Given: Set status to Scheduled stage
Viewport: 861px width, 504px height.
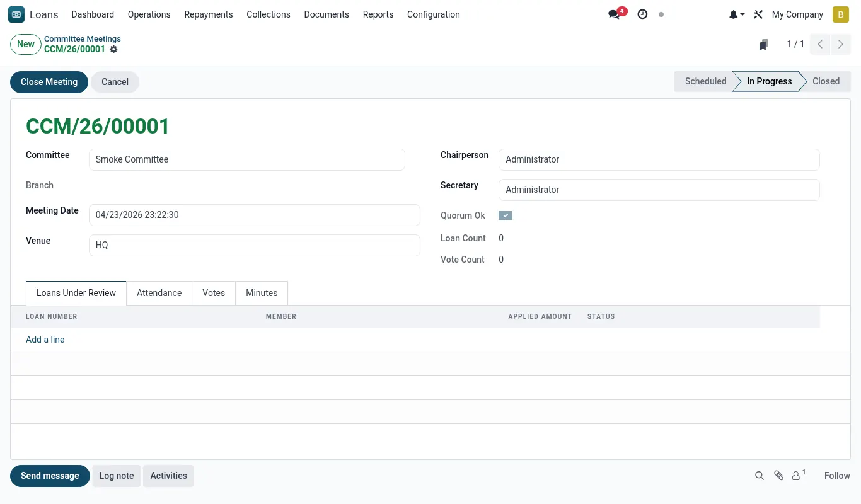Looking at the screenshot, I should click(705, 81).
